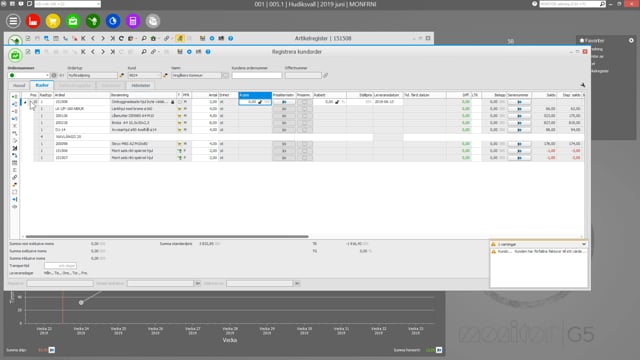Expand the warnings dropdown in lower right panel
640x360 pixels.
tap(584, 244)
